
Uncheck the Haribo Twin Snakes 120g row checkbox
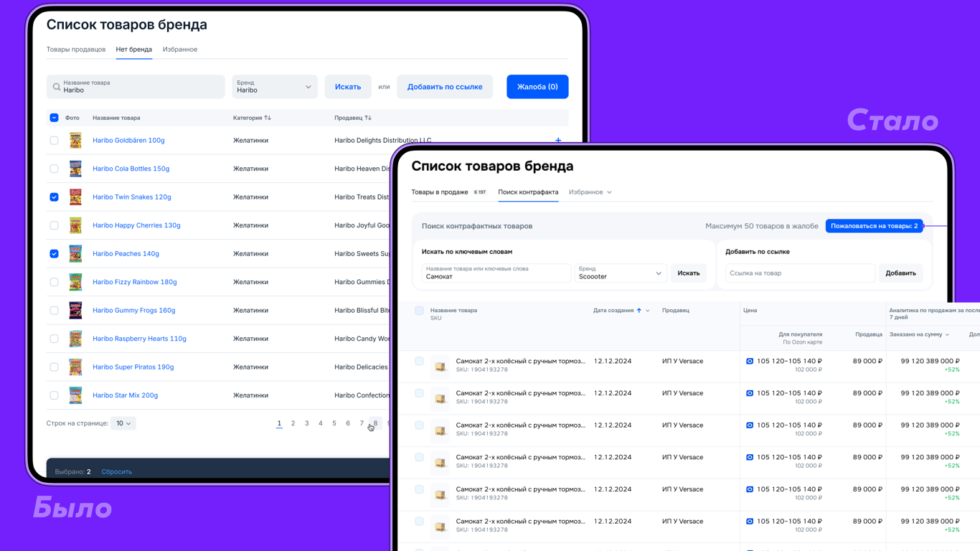tap(54, 197)
